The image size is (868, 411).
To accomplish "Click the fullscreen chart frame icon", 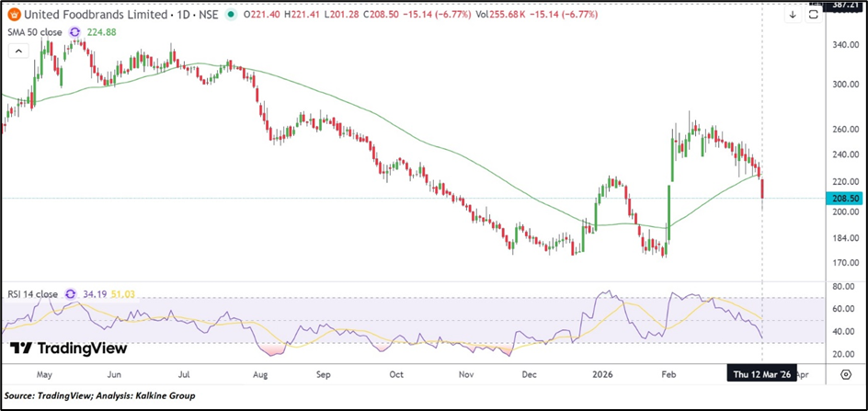I will [x=814, y=15].
